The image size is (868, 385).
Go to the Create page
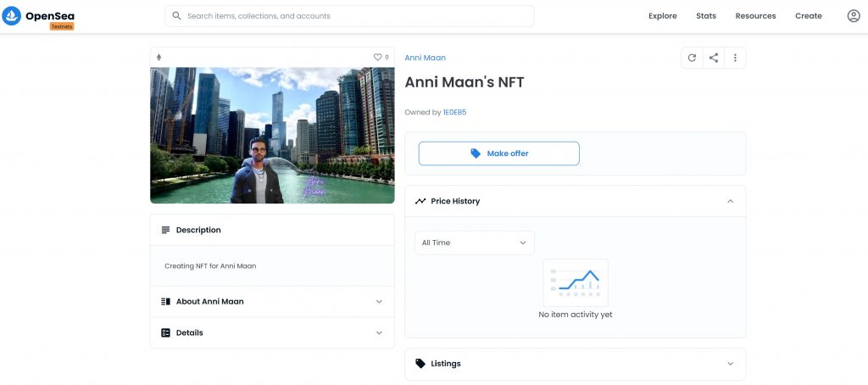(x=808, y=16)
